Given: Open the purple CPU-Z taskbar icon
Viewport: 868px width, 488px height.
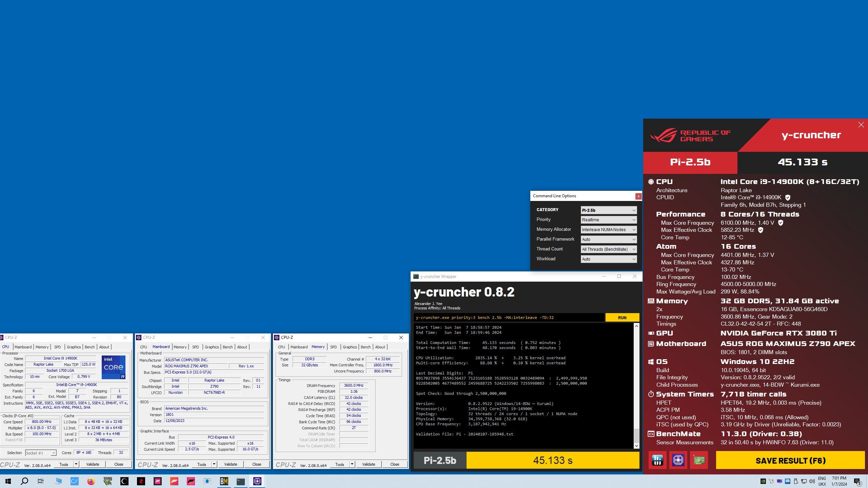Looking at the screenshot, I should (257, 481).
